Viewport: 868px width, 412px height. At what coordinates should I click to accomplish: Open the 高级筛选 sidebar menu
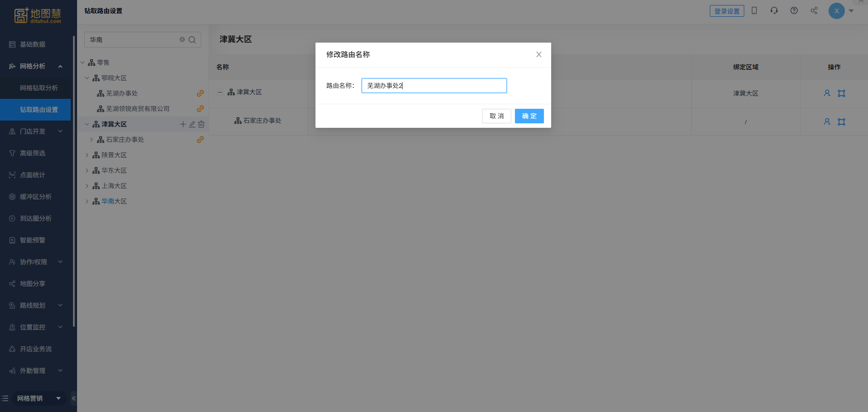[x=33, y=153]
